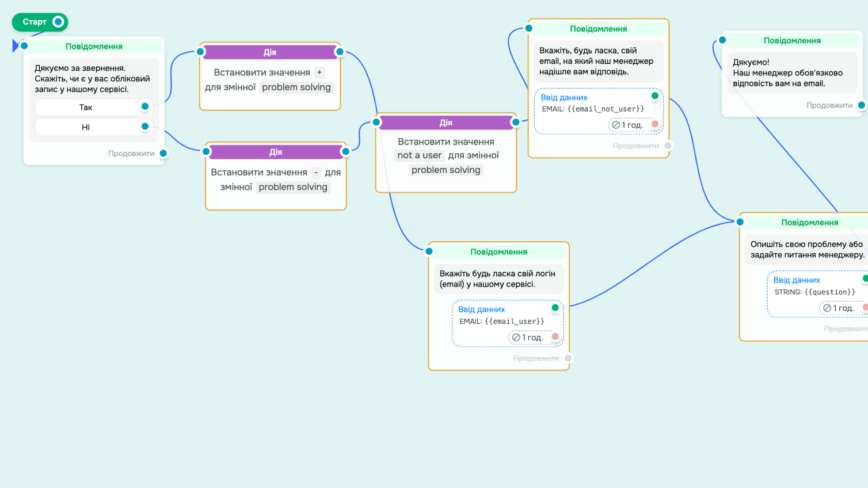Click the message text Опишіть свою проблему або задайте питання
The height and width of the screenshot is (488, 868).
pos(807,250)
